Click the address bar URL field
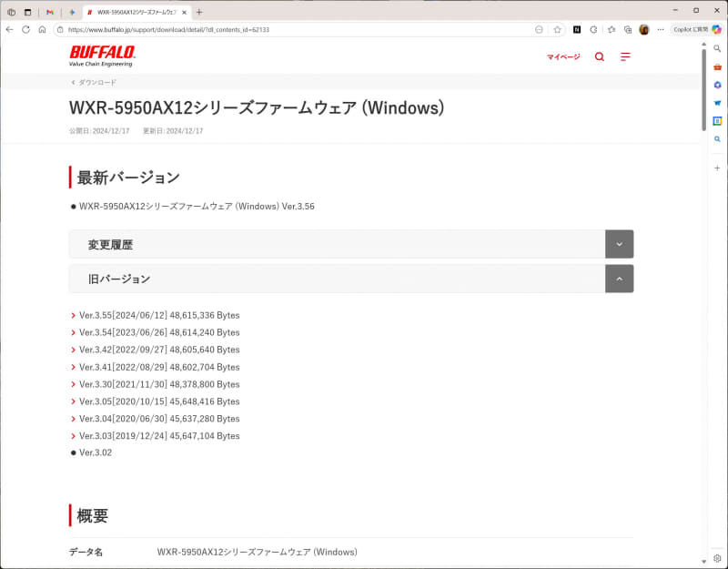The width and height of the screenshot is (728, 569). tap(273, 28)
